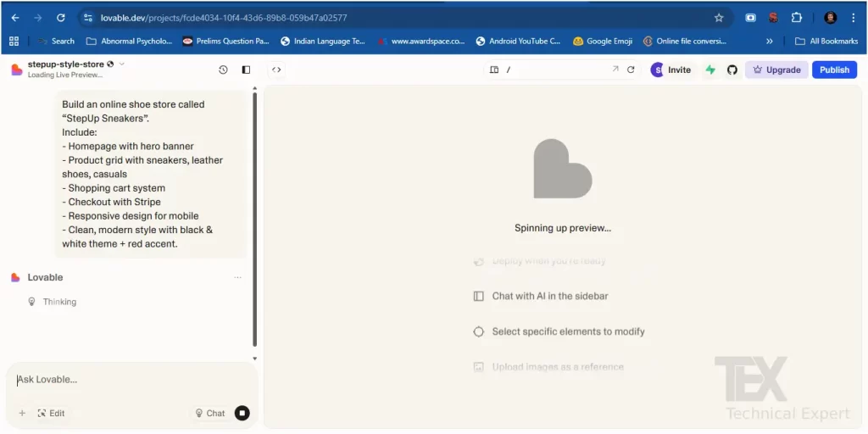Image resolution: width=868 pixels, height=434 pixels.
Task: Click the Publish button
Action: click(x=834, y=70)
